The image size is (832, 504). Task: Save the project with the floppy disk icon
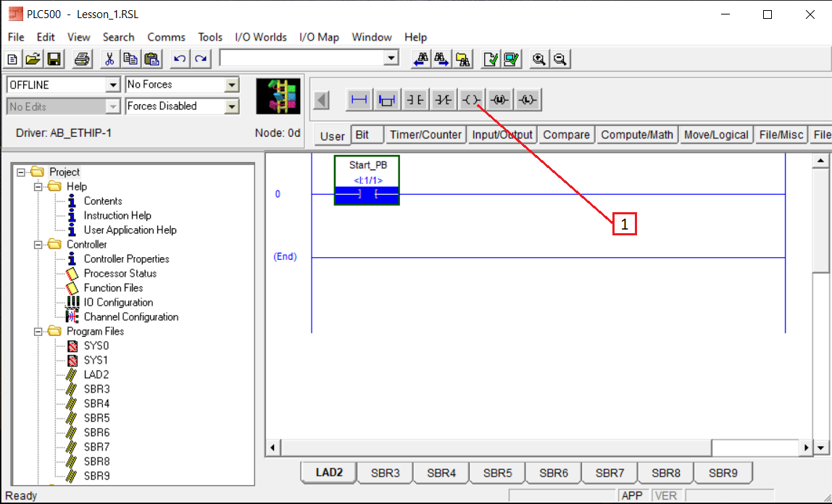pos(54,59)
